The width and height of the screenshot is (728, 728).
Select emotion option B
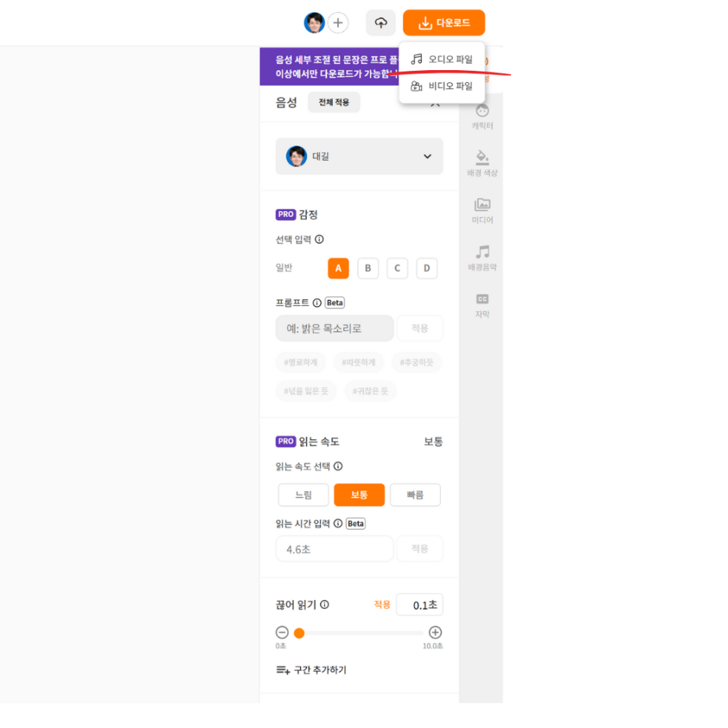coord(368,268)
